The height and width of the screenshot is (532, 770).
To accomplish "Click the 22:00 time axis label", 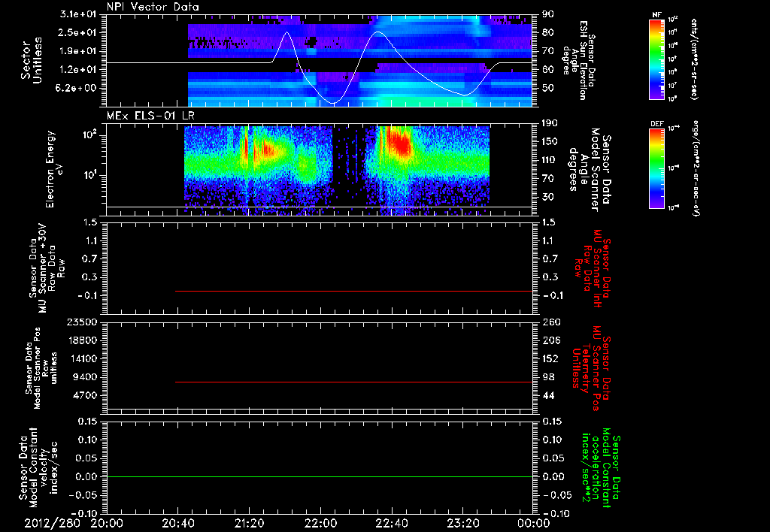I will [x=320, y=523].
